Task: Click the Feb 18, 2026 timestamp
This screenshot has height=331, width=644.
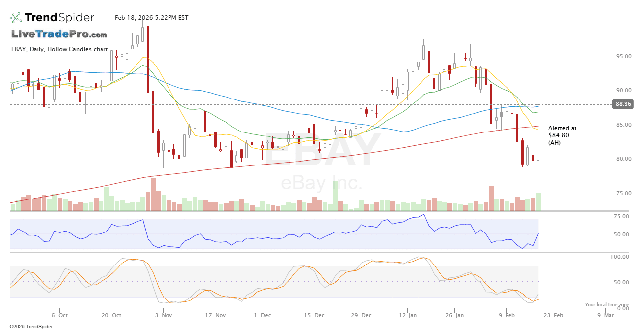Action: (151, 18)
